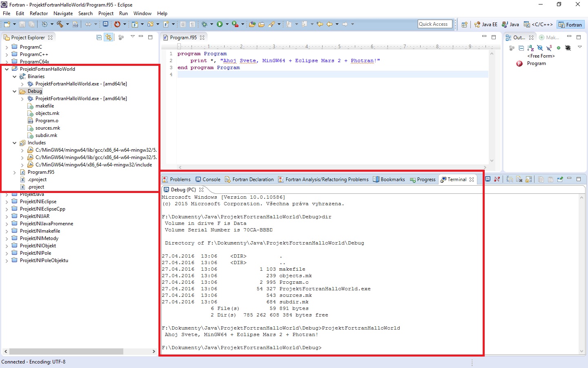This screenshot has width=588, height=368.
Task: Toggle Link with Editor in Project Explorer
Action: [x=109, y=37]
